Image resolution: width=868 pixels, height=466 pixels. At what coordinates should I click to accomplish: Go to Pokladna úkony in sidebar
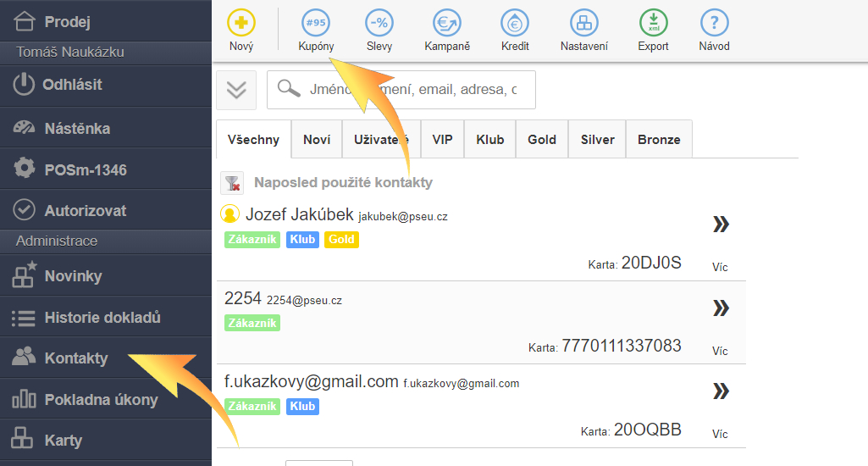click(101, 399)
